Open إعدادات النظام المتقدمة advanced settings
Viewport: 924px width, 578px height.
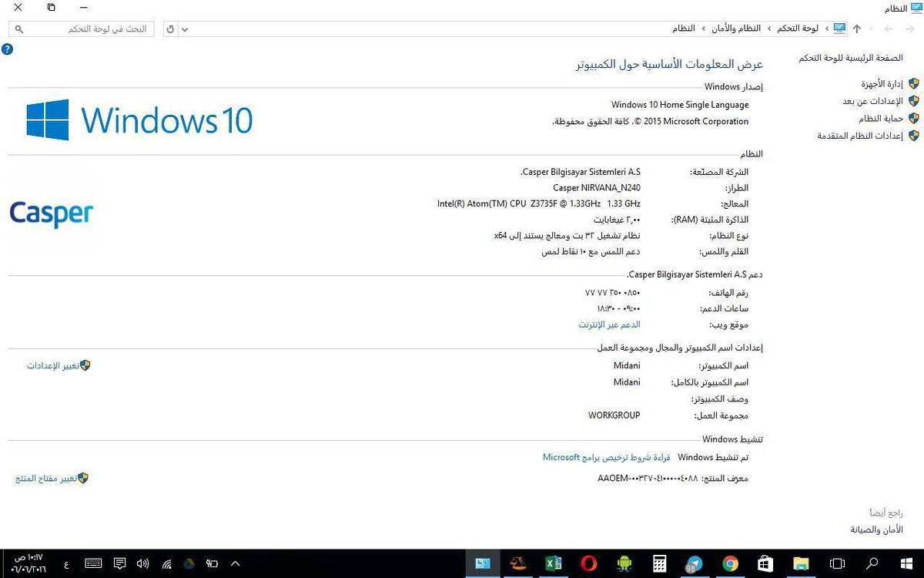point(860,136)
